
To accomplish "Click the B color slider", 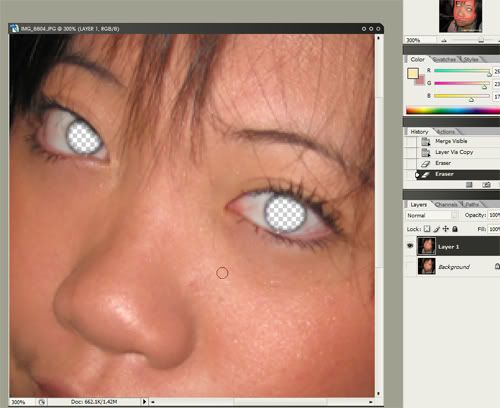I will point(462,96).
